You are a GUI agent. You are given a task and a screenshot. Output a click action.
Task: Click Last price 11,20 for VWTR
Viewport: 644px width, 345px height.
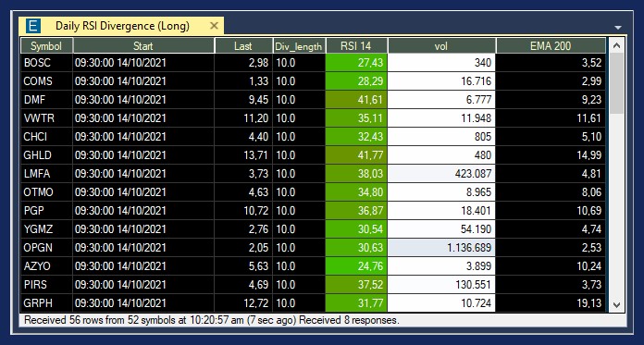point(243,117)
